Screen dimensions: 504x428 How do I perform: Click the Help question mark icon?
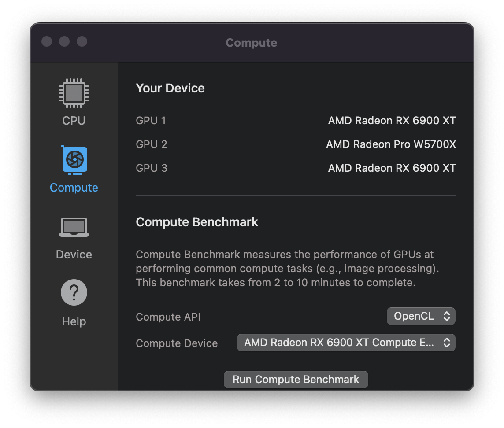click(x=74, y=293)
